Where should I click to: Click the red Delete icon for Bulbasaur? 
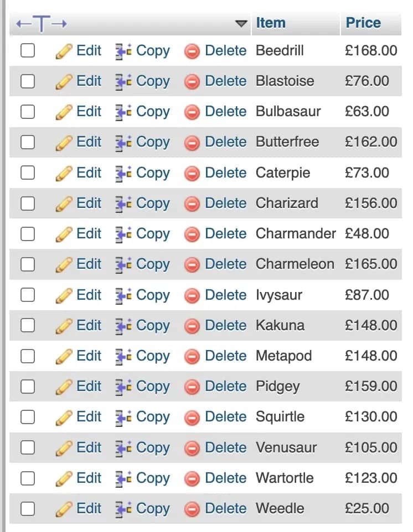coord(192,112)
